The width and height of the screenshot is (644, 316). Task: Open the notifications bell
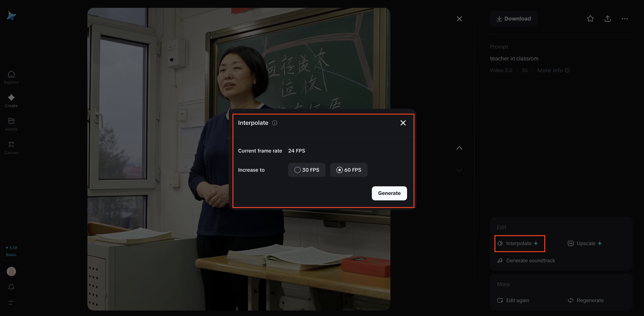pyautogui.click(x=11, y=287)
